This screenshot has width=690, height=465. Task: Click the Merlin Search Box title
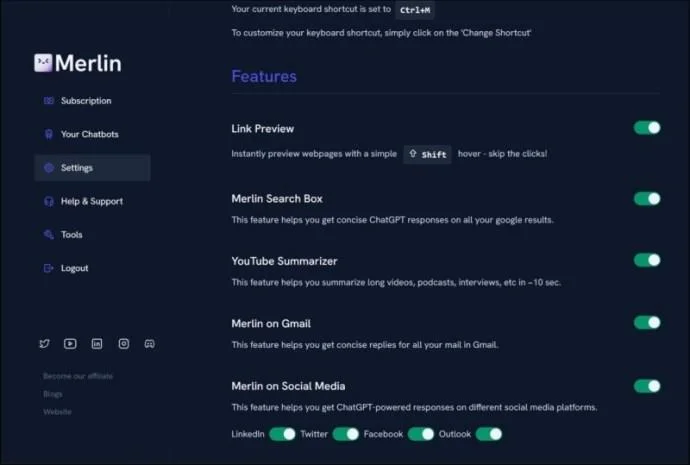click(x=277, y=199)
